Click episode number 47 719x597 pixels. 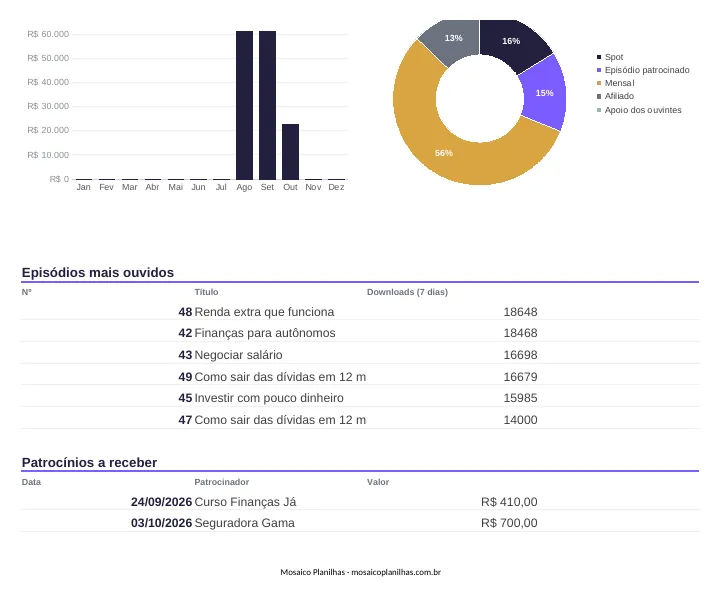pos(185,420)
